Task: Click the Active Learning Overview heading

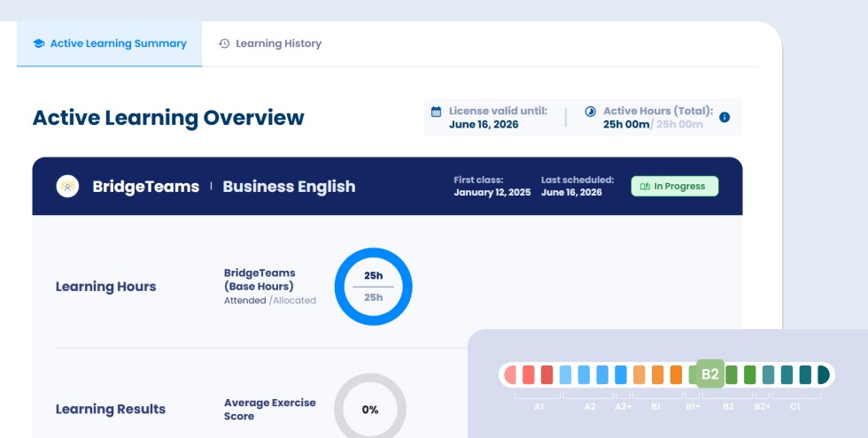Action: [168, 118]
